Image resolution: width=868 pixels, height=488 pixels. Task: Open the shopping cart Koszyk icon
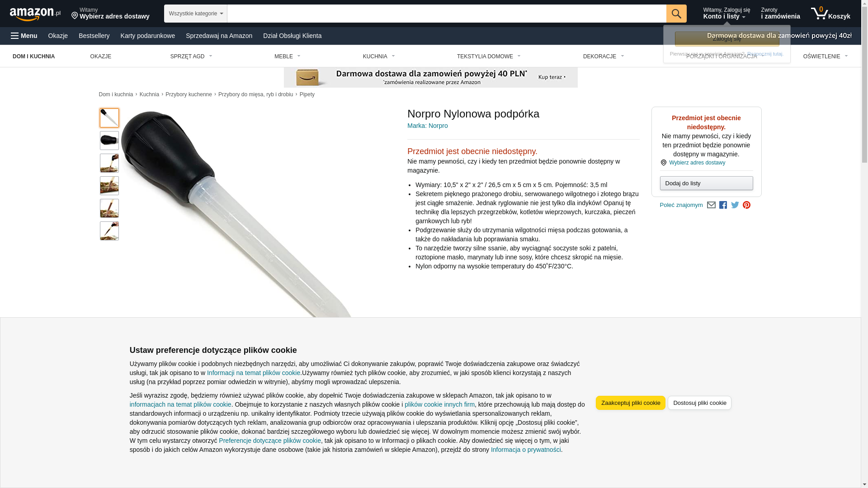(830, 14)
